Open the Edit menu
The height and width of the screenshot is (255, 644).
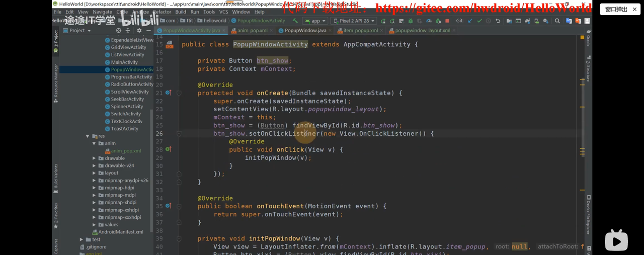(69, 12)
